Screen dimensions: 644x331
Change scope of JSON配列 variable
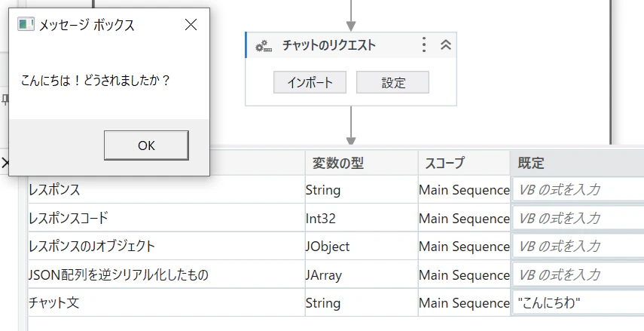click(x=464, y=274)
